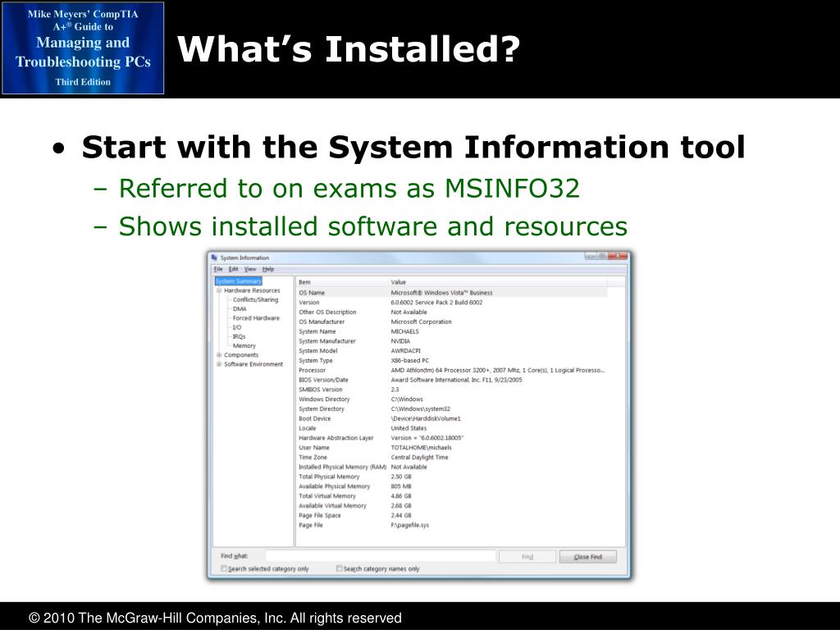Select the System Name row
The image size is (840, 630).
coord(452,331)
